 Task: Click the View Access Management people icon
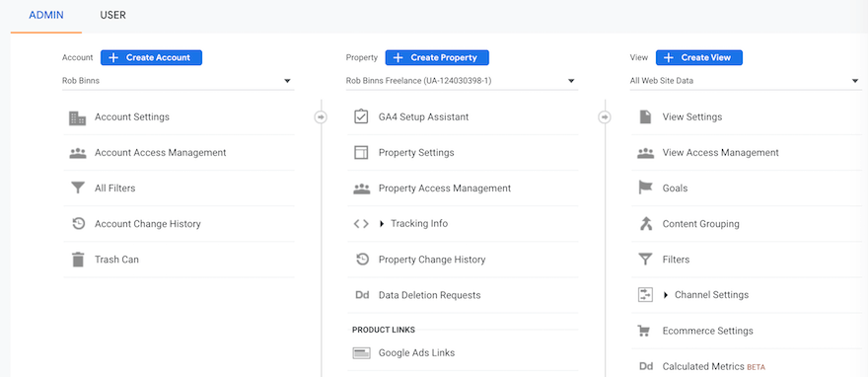point(645,153)
